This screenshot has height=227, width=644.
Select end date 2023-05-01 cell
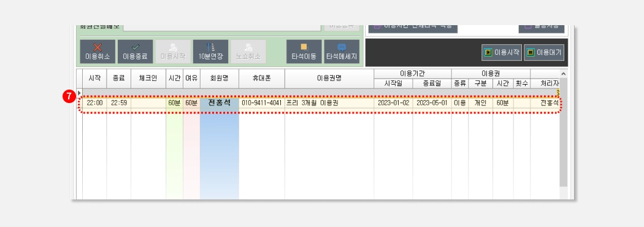[432, 102]
